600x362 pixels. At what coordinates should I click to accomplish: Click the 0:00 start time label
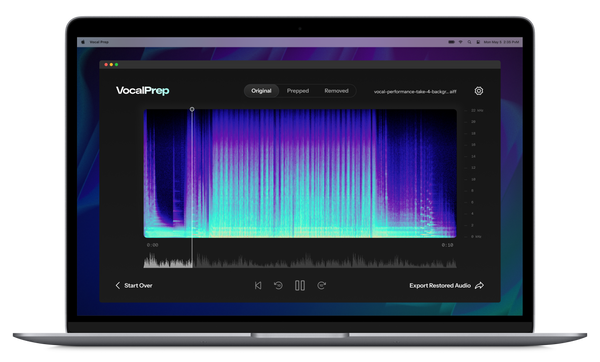pyautogui.click(x=152, y=245)
